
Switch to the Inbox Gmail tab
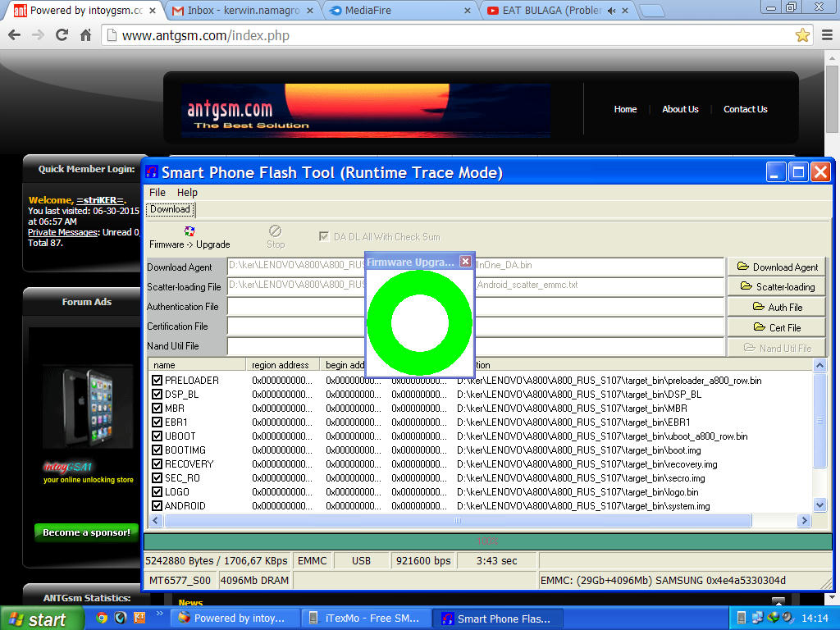(244, 10)
